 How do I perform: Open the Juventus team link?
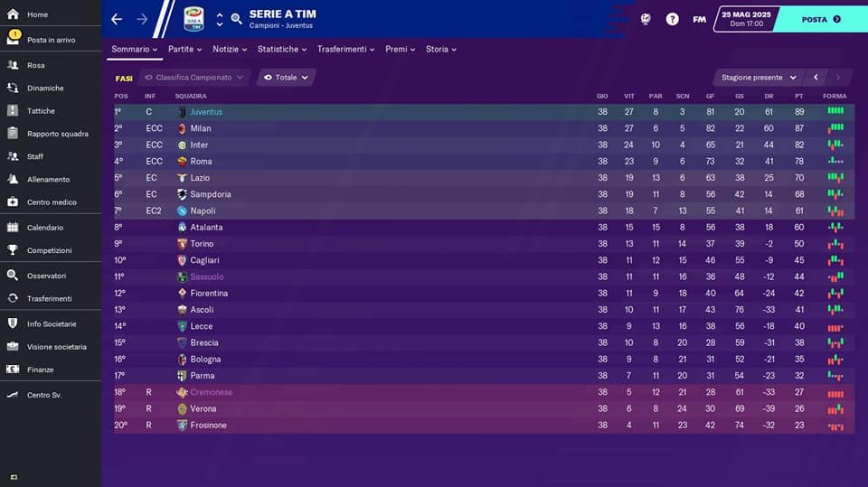tap(206, 112)
